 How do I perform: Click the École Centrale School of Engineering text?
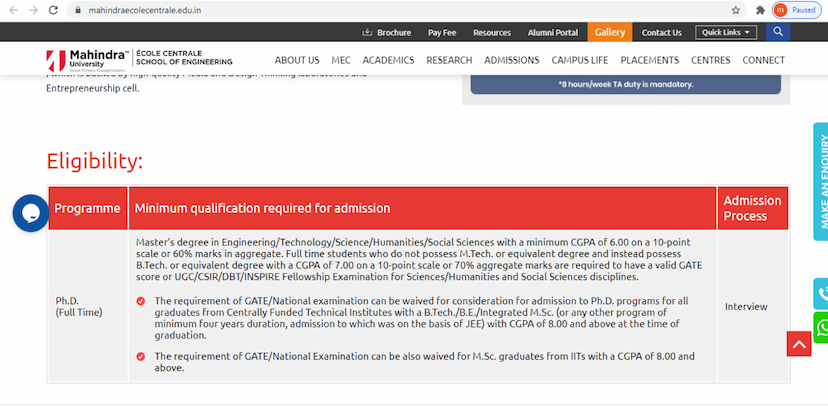[184, 57]
